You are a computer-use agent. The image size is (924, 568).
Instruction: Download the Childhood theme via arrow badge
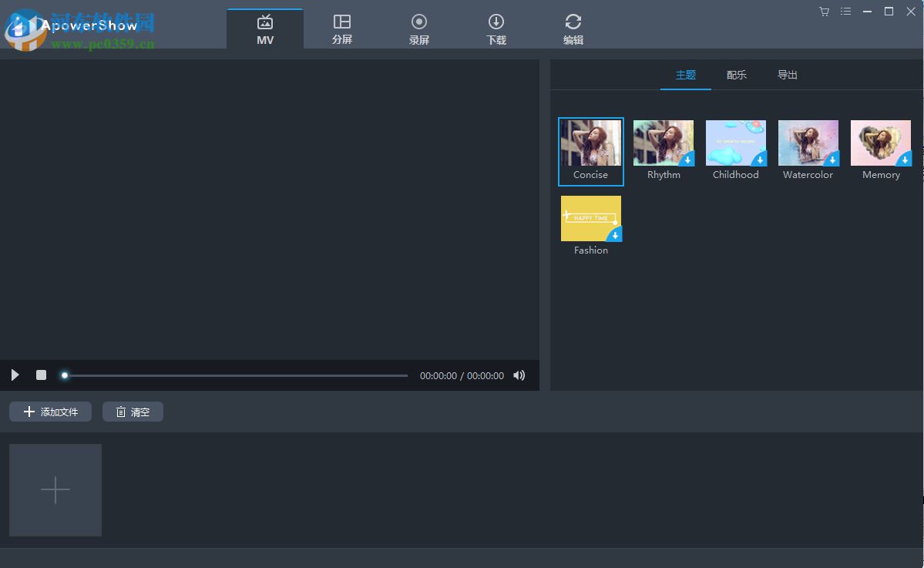click(x=760, y=160)
